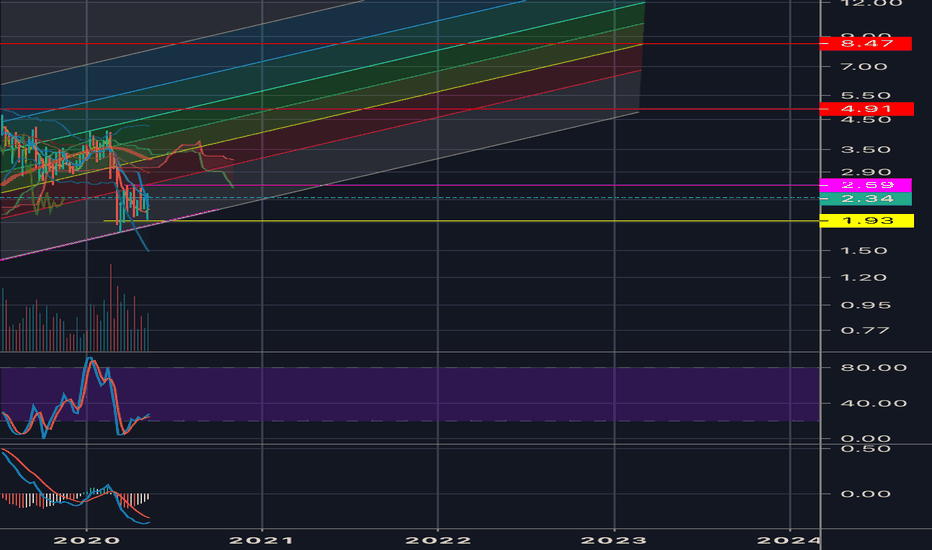Click the 0.77 price scale value
This screenshot has height=550, width=932.
(x=865, y=331)
